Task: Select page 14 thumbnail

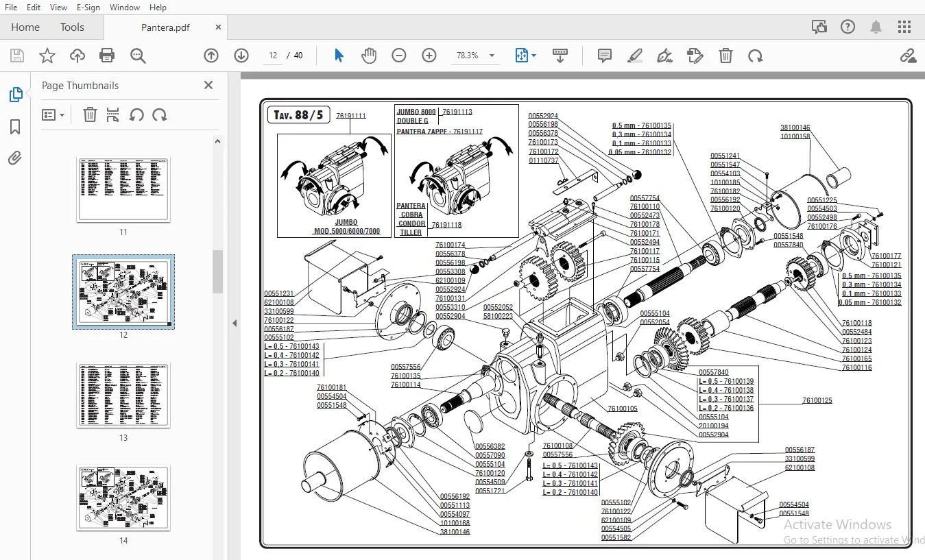Action: (123, 498)
